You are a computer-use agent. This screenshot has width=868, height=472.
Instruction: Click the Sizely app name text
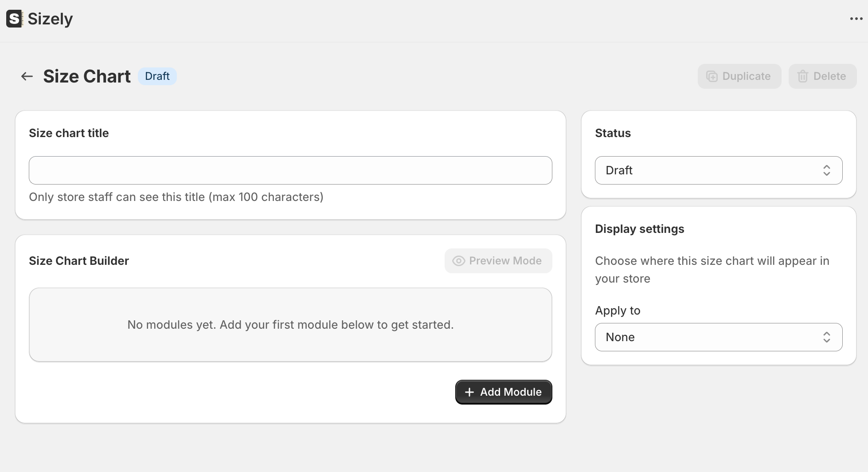[x=50, y=19]
